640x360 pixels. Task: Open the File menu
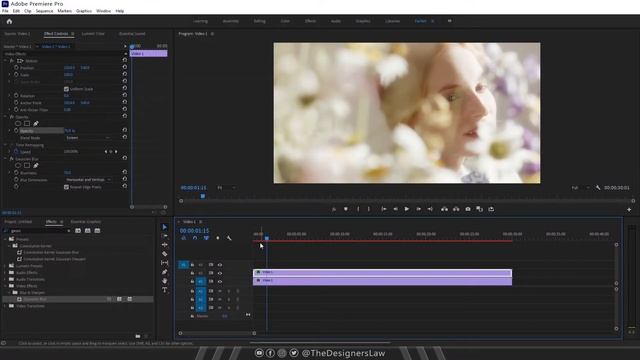point(5,11)
